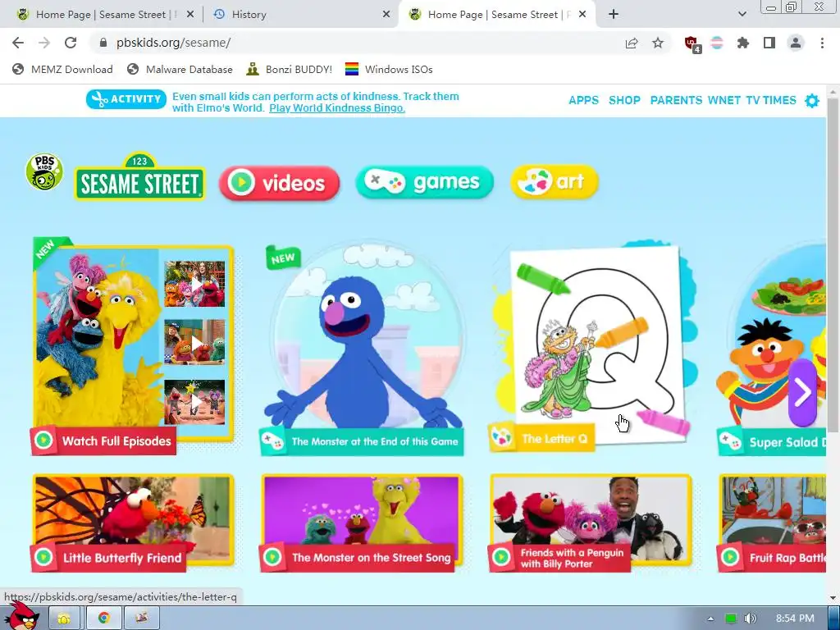
Task: Play Friends with a Penguin with Billy Porter
Action: click(591, 523)
